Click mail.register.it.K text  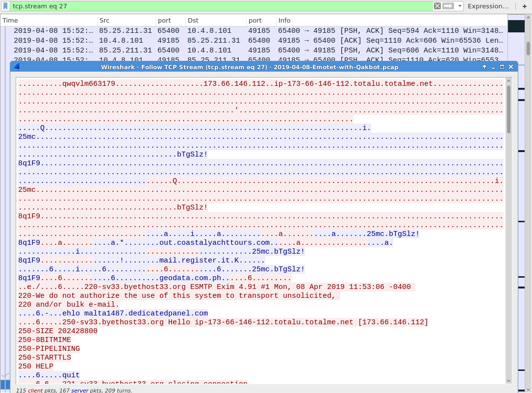(x=199, y=260)
